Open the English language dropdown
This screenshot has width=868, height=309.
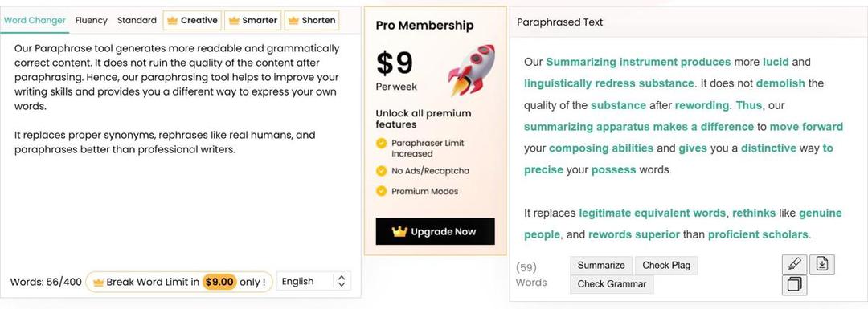point(313,282)
